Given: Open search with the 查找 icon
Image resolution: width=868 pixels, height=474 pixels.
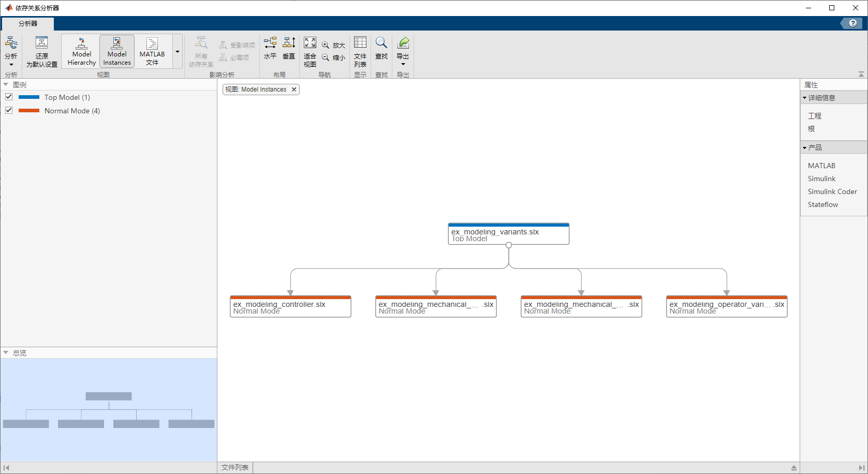Looking at the screenshot, I should pyautogui.click(x=381, y=49).
